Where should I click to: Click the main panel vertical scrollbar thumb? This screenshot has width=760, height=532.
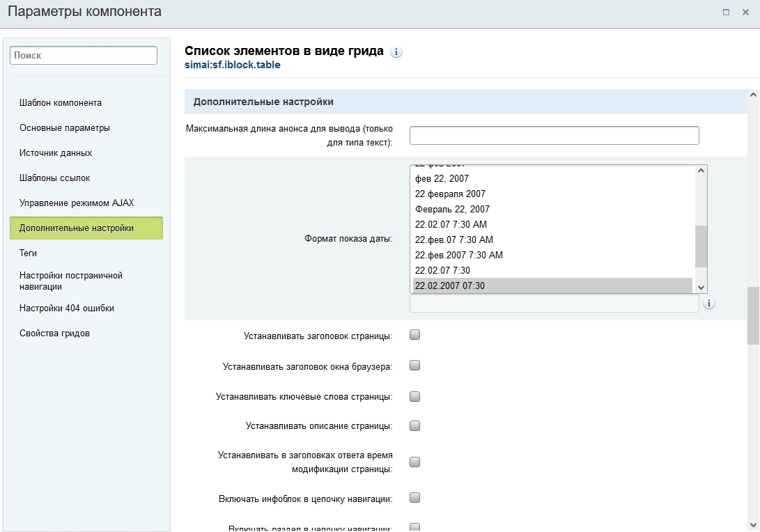click(x=753, y=315)
